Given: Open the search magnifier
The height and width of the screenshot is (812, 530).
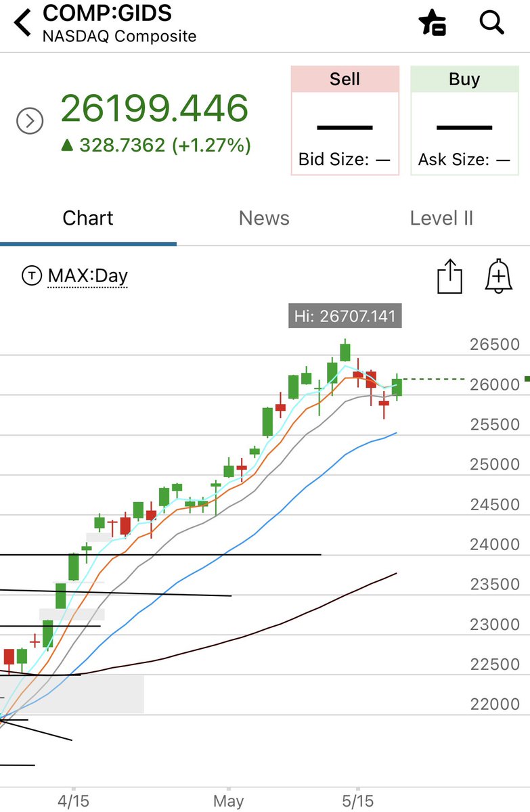Looking at the screenshot, I should point(492,22).
